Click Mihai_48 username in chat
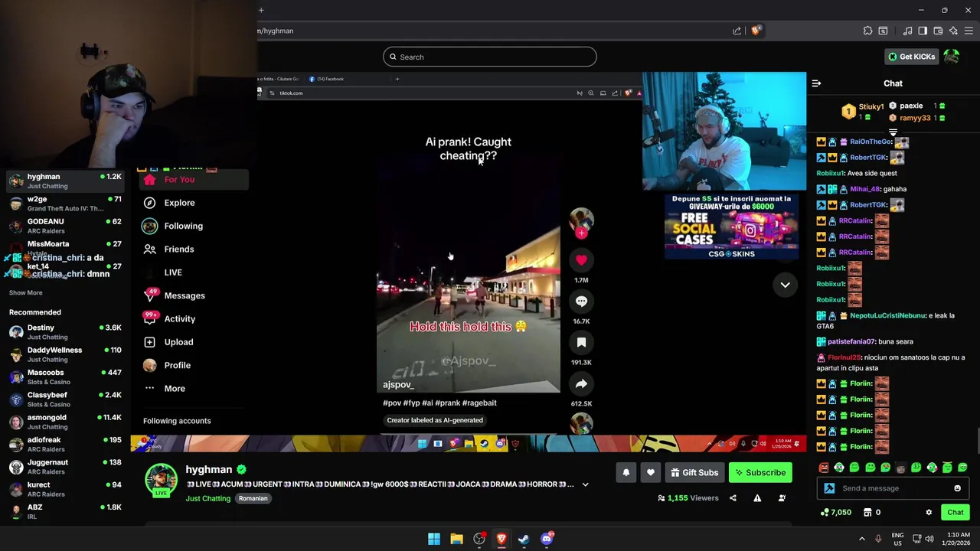 (864, 189)
